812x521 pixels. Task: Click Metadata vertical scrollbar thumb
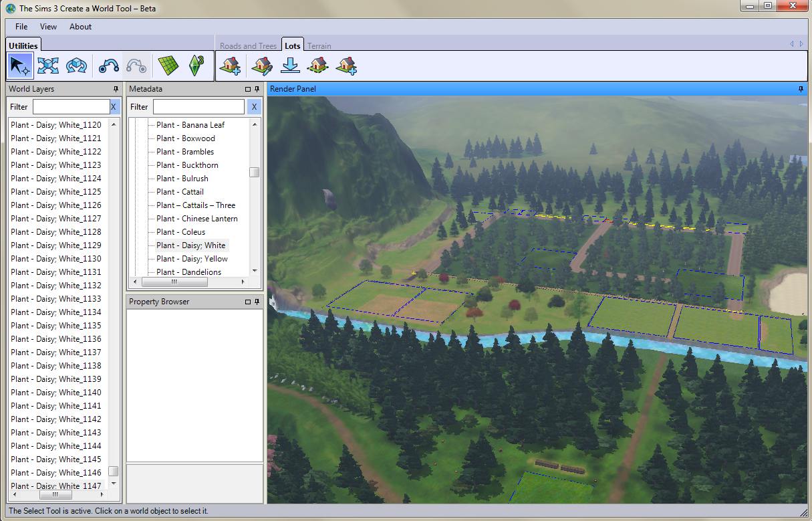[254, 172]
